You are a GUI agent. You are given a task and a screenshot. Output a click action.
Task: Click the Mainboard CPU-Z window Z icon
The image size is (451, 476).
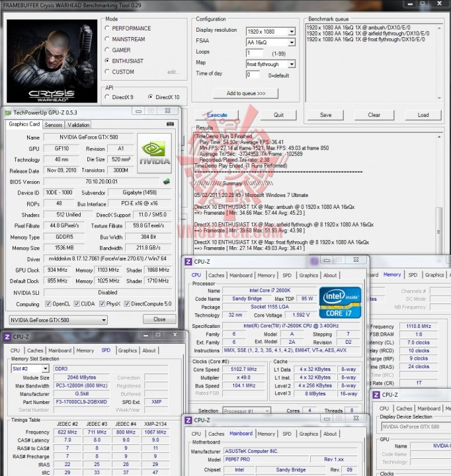tap(188, 420)
